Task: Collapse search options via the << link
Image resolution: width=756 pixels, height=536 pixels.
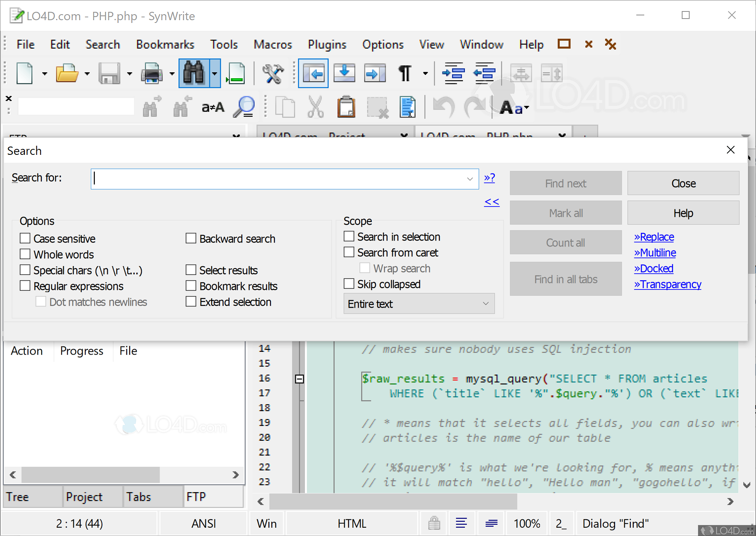Action: [x=492, y=202]
